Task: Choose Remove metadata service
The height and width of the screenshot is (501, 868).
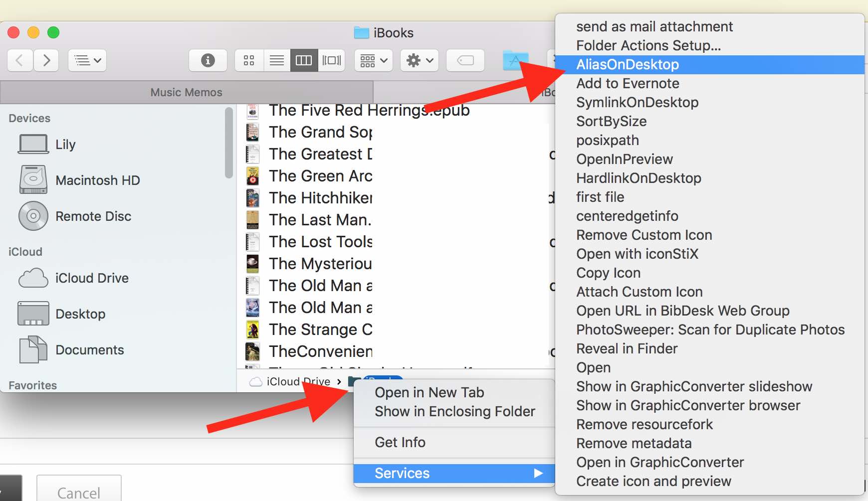Action: click(x=709, y=443)
